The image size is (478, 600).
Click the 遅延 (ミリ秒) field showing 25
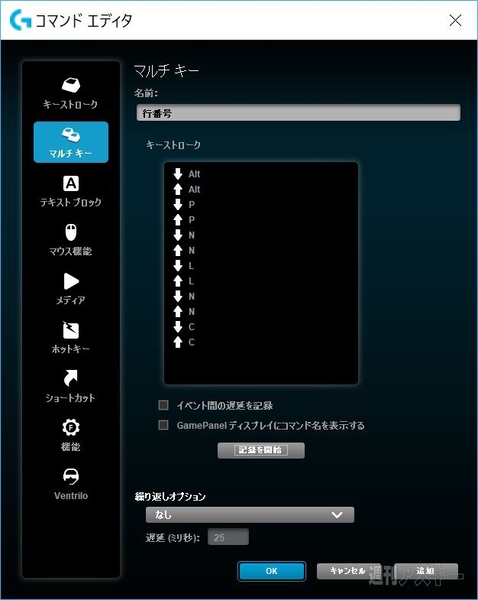coord(228,537)
